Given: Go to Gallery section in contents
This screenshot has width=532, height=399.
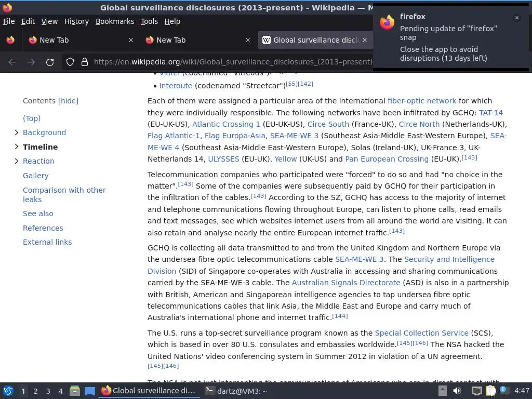Looking at the screenshot, I should click(36, 176).
